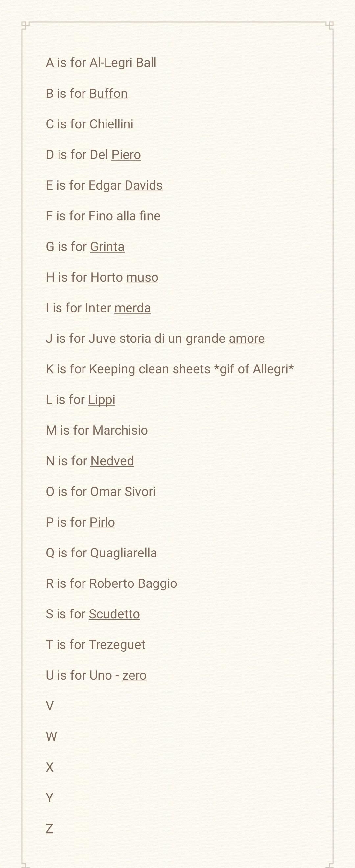Place cursor after the letter V
Screen dimensions: 355x868
click(54, 706)
